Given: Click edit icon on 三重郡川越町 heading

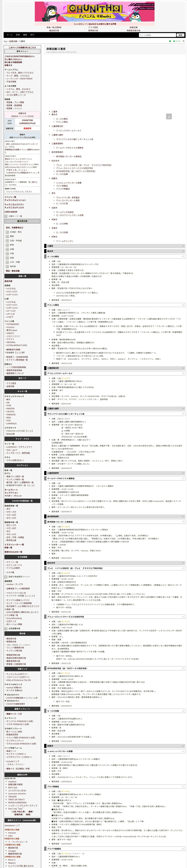Looking at the screenshot, I should (183, 408).
